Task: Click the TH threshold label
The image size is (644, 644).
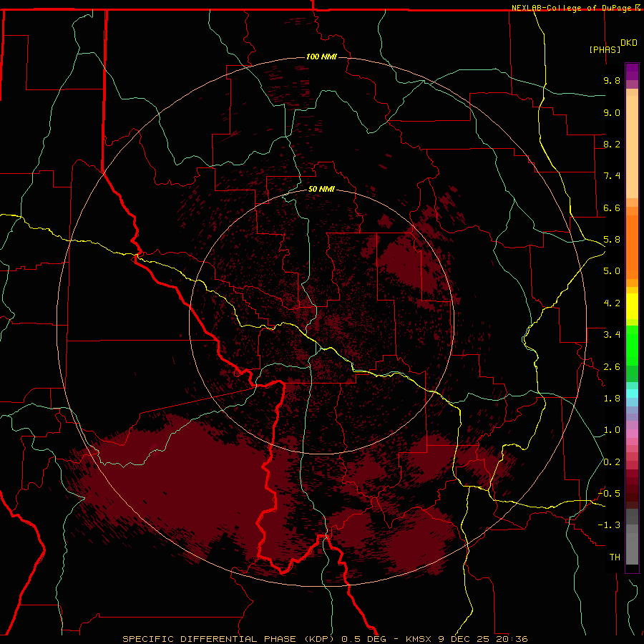Action: (x=615, y=557)
